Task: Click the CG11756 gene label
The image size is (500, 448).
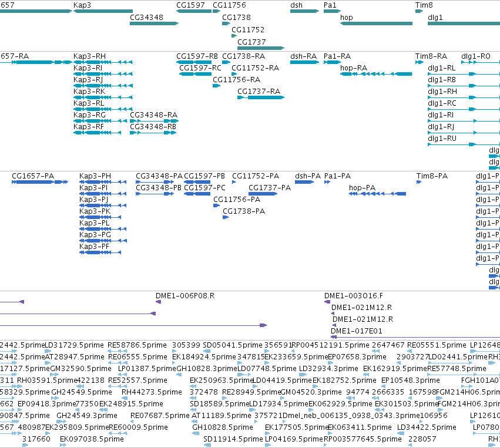Action: 229,5
